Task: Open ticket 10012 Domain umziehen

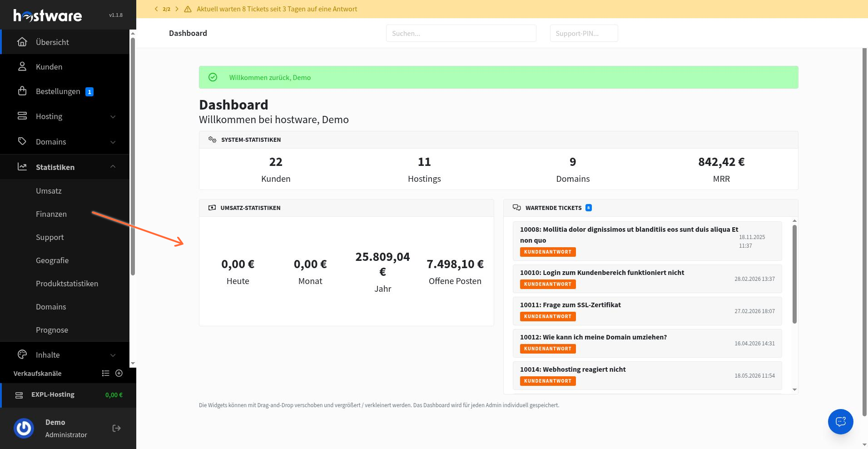Action: (x=647, y=343)
